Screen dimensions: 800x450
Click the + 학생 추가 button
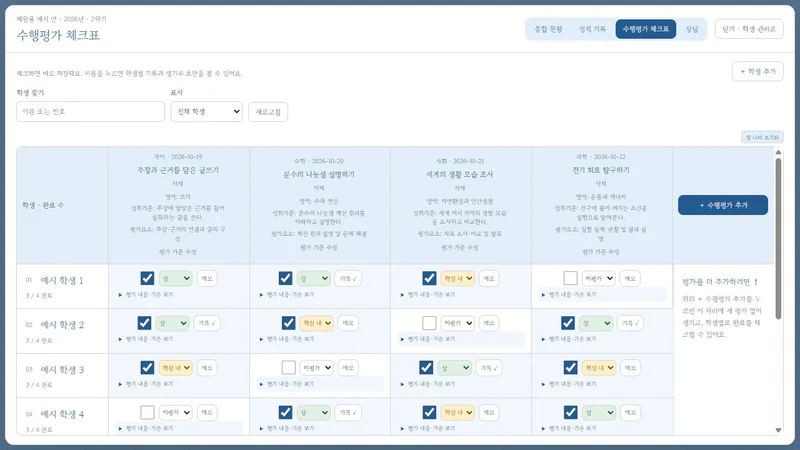coord(758,71)
